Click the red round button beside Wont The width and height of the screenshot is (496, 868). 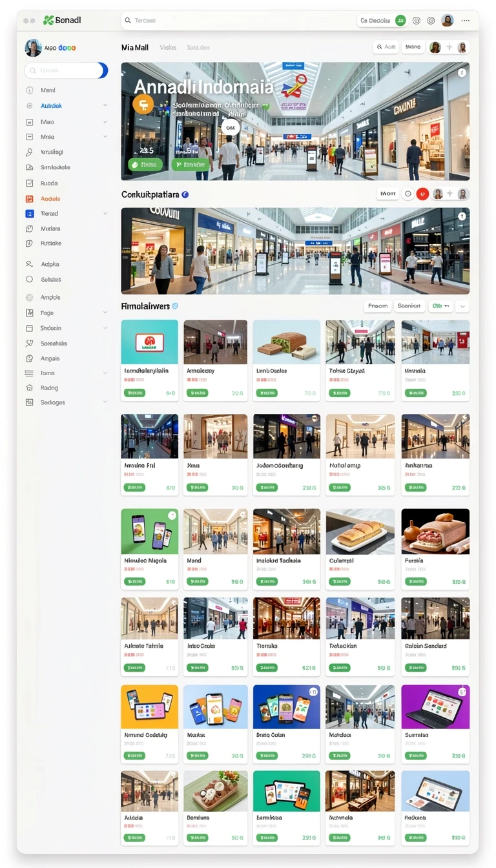pyautogui.click(x=422, y=194)
